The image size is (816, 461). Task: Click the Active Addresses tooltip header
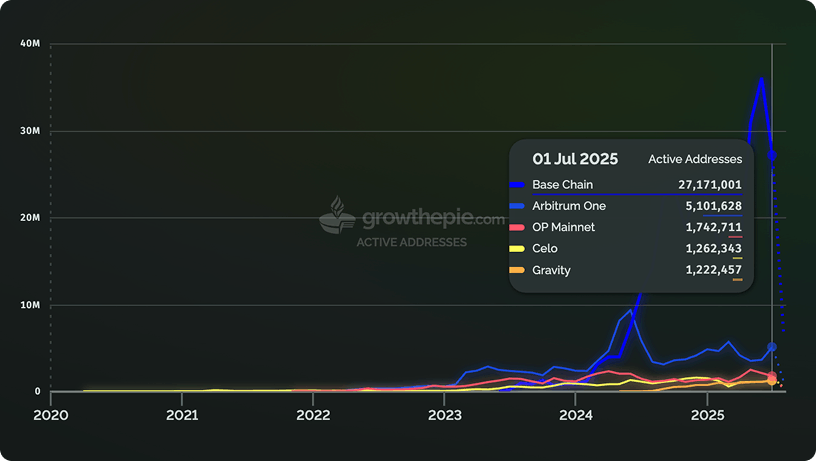(695, 159)
